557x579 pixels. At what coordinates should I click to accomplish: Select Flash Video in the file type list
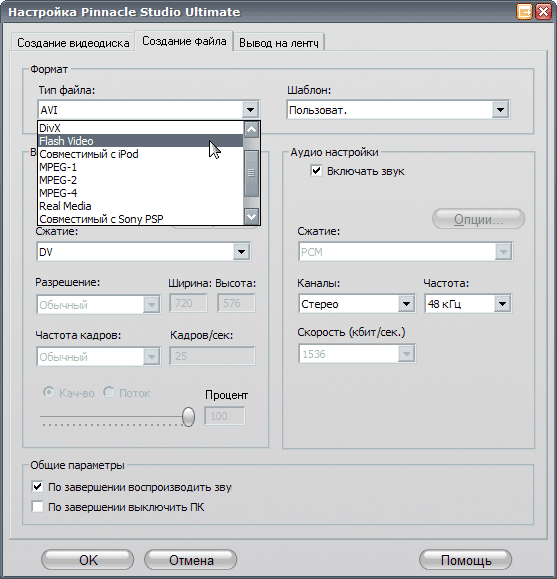click(x=141, y=141)
